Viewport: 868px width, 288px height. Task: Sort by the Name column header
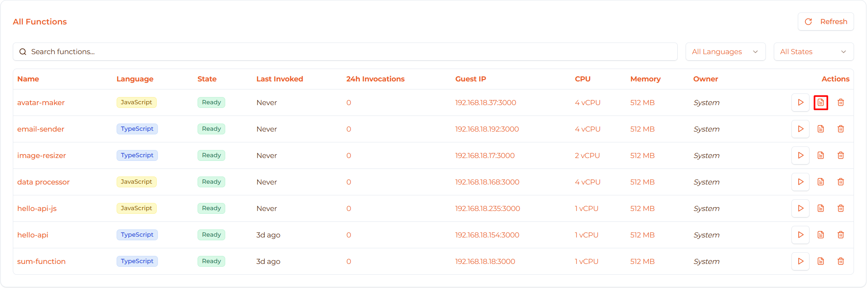28,79
